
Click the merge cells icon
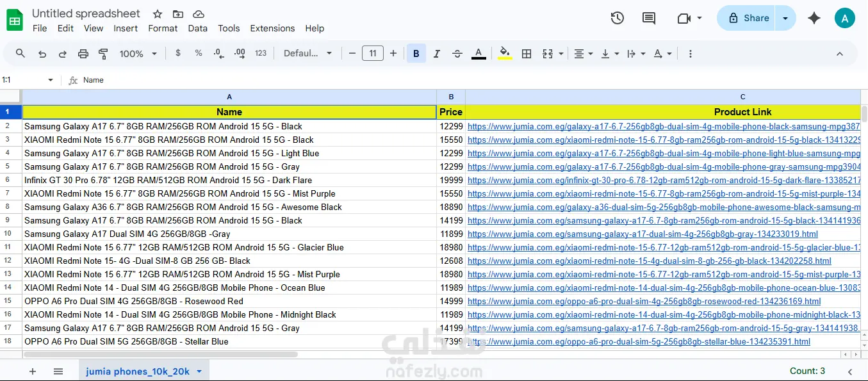click(x=548, y=54)
